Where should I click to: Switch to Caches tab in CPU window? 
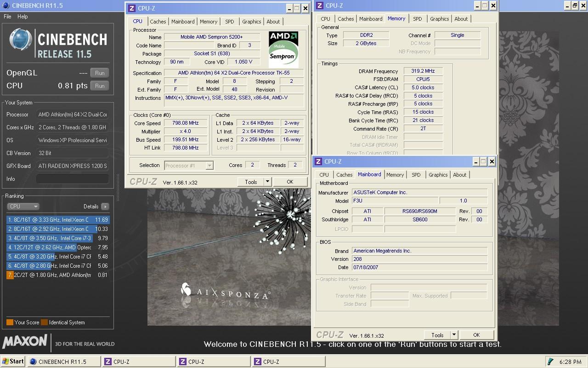(158, 22)
